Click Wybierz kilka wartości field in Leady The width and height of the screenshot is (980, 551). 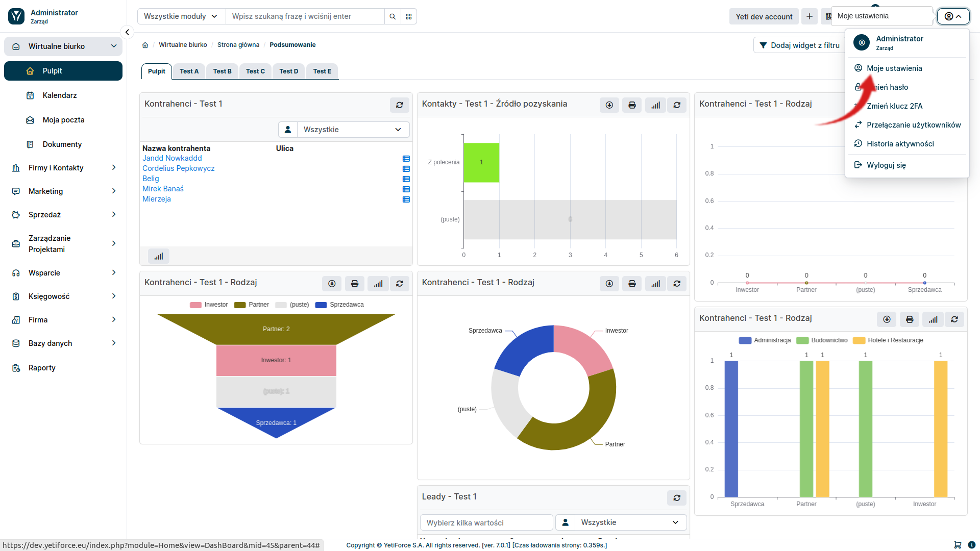tap(486, 522)
